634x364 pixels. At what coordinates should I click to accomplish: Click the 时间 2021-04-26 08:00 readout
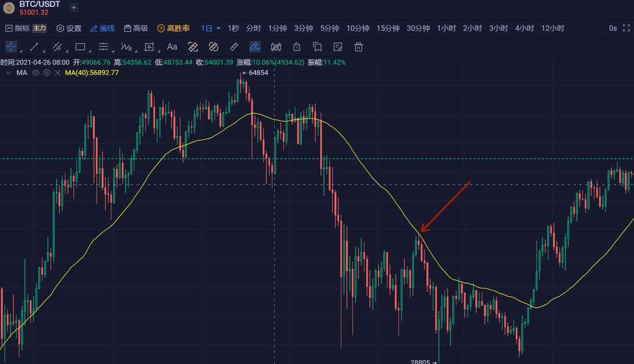tap(35, 62)
